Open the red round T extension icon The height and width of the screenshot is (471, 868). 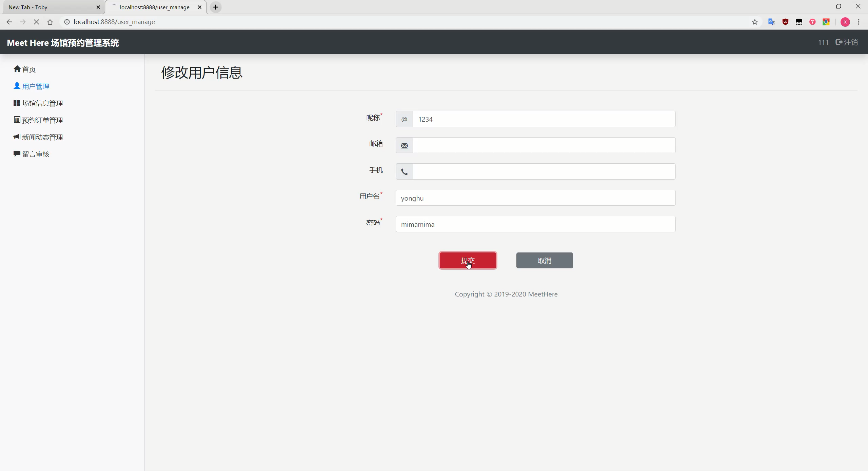tap(812, 22)
